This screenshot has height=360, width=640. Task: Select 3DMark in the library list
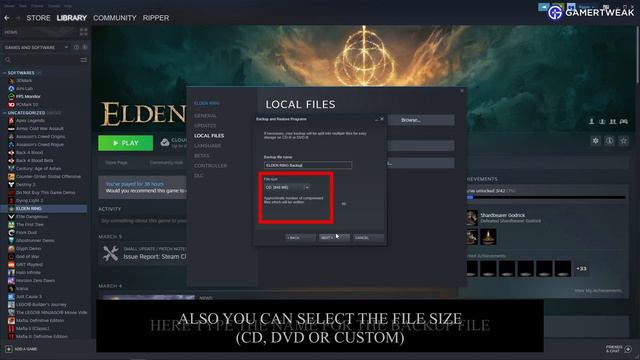(x=24, y=80)
